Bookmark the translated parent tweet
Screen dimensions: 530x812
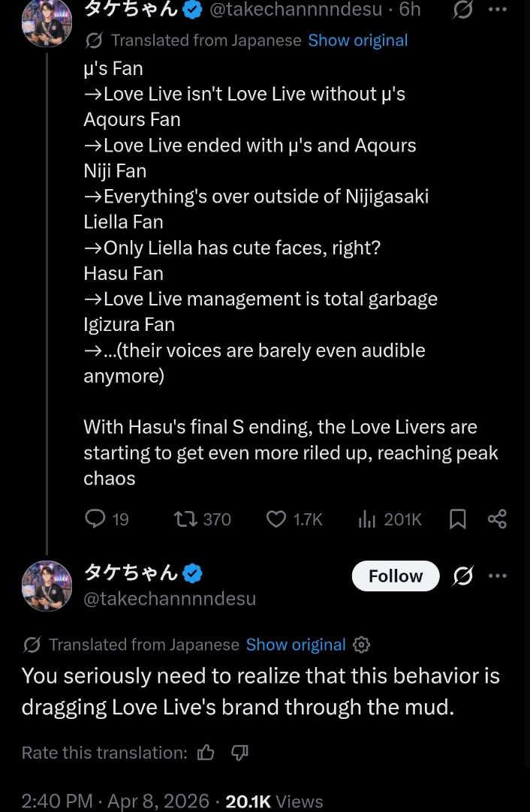coord(457,519)
